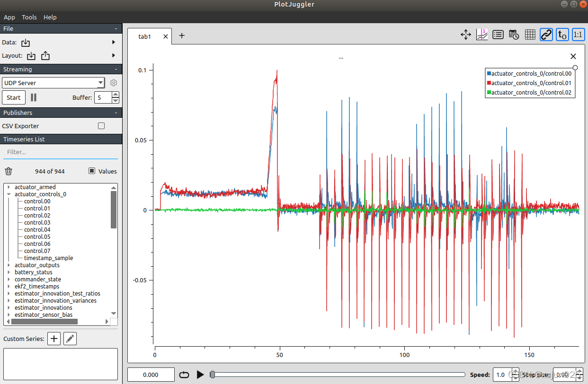Click the pan/move plot arrows icon
The height and width of the screenshot is (384, 588).
[466, 35]
